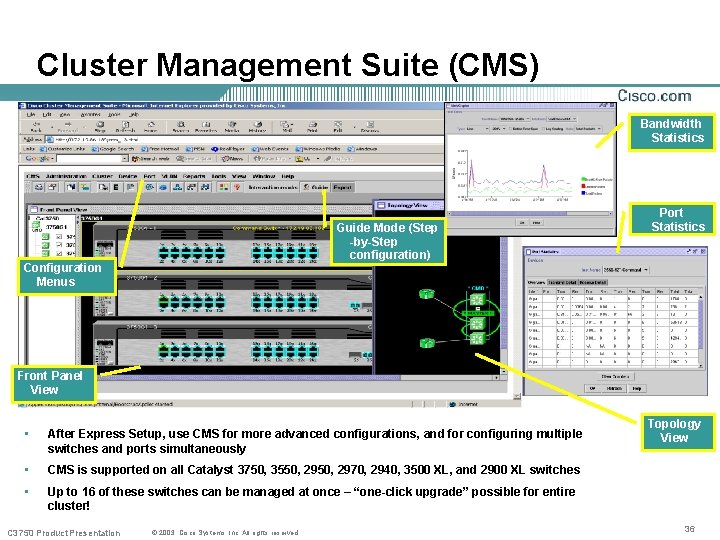Open the Google Search link in Links bar

click(x=113, y=149)
